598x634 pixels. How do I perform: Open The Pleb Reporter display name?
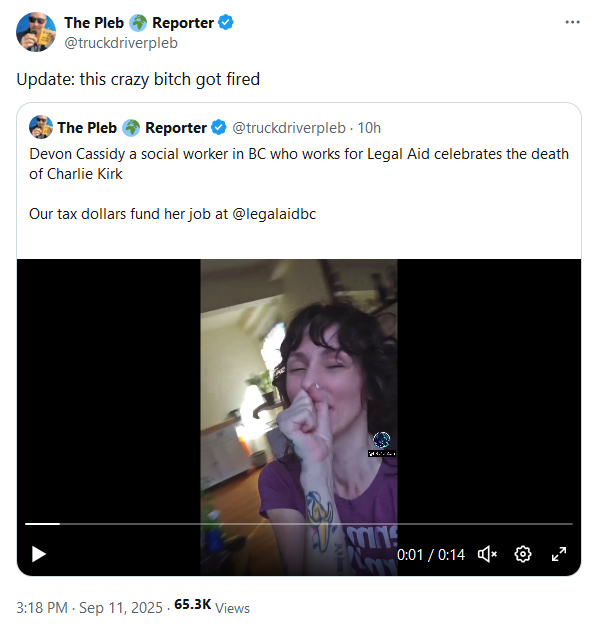[139, 23]
